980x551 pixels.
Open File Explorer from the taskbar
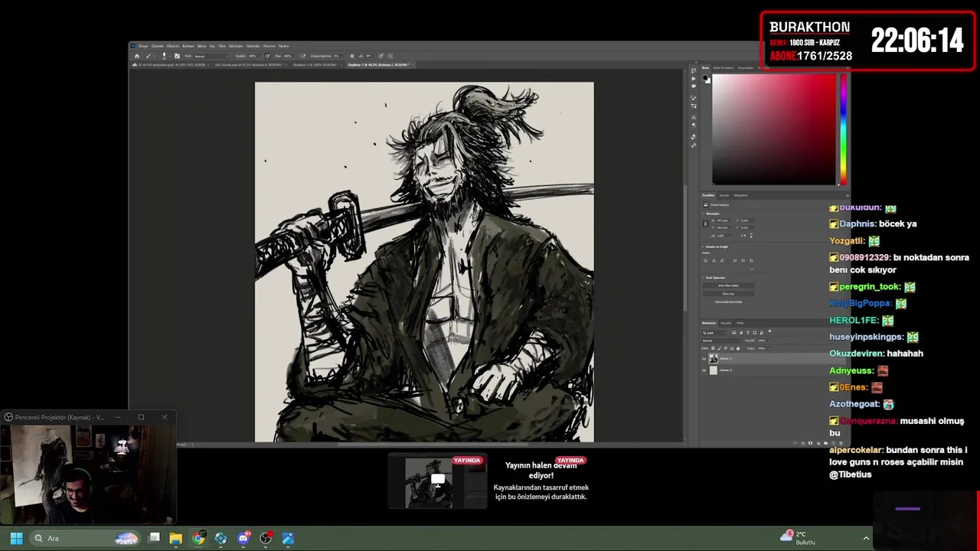(176, 538)
